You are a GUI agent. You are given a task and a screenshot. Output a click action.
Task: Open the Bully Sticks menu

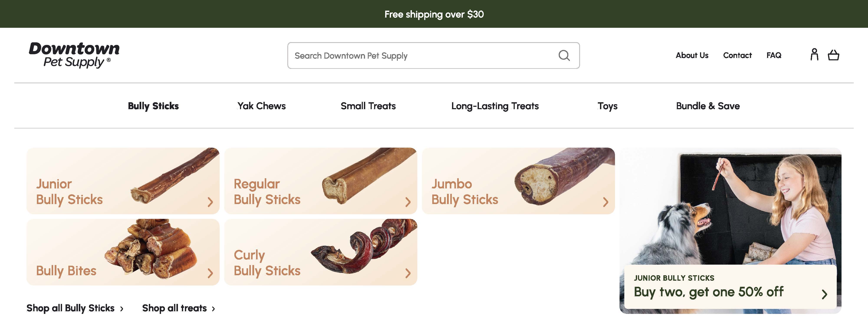click(x=153, y=106)
